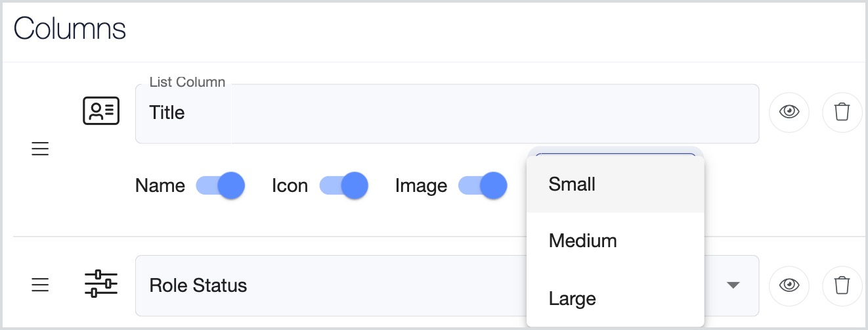Pick Medium from the size menu
868x330 pixels.
(615, 241)
